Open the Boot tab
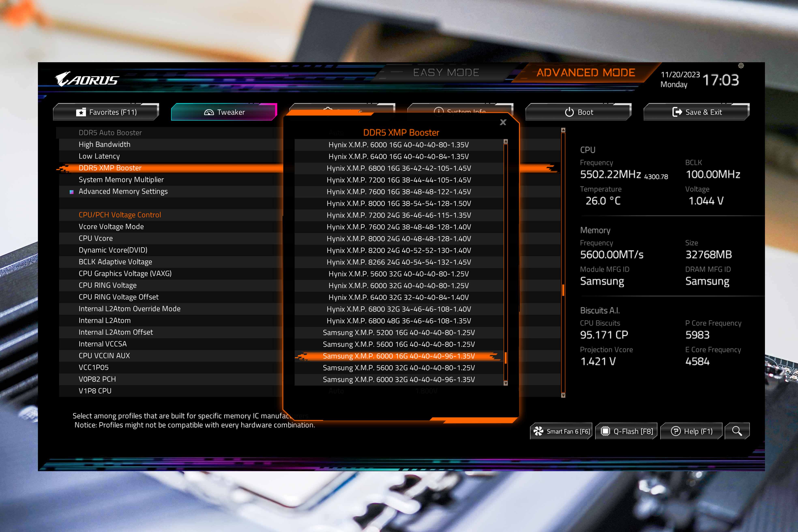This screenshot has height=532, width=798. coord(578,112)
